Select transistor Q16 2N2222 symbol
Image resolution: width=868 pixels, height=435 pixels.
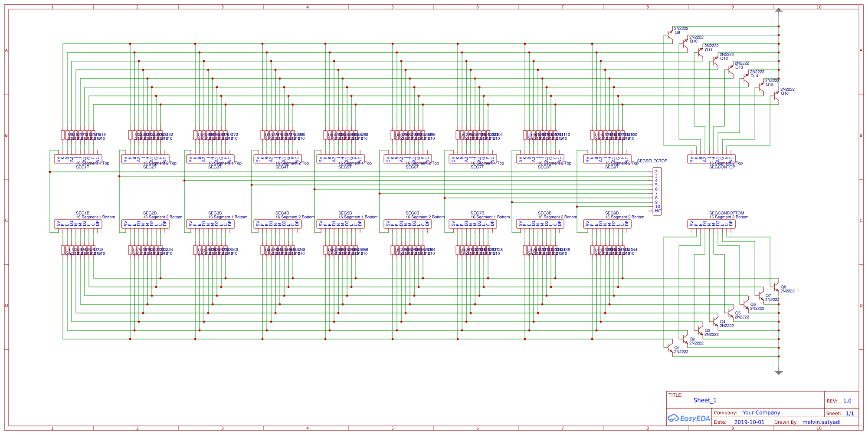[x=776, y=96]
